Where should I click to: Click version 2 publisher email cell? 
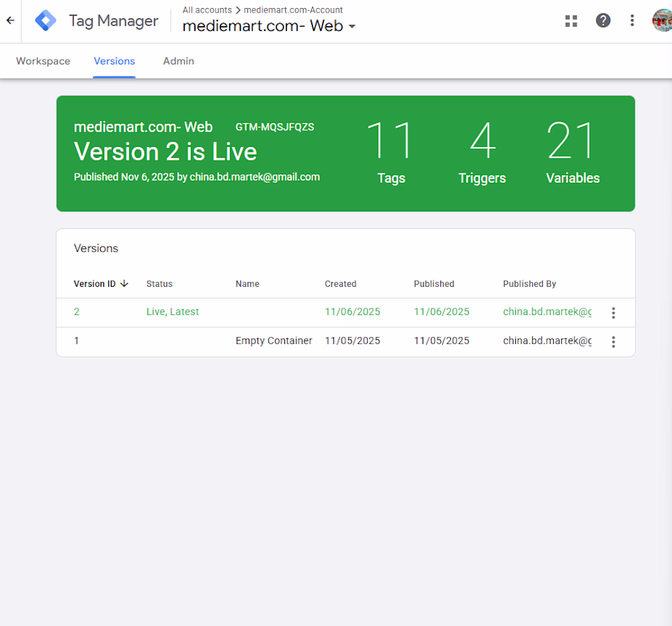547,312
